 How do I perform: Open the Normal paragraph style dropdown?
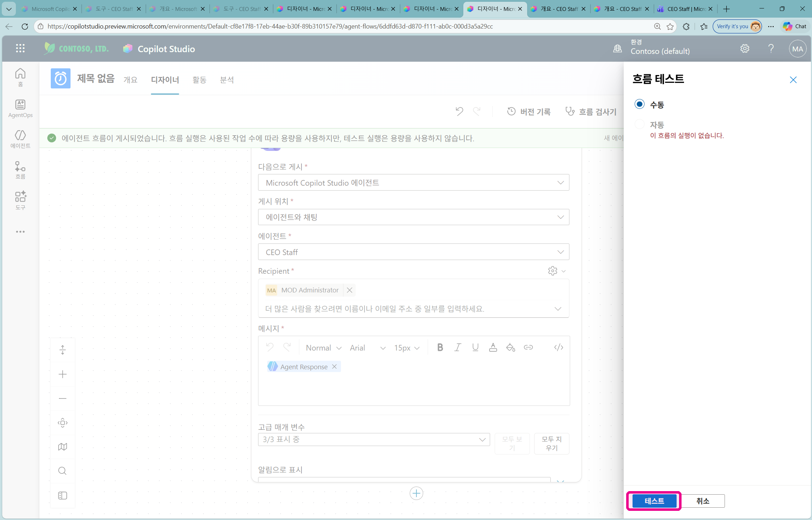[x=323, y=348]
